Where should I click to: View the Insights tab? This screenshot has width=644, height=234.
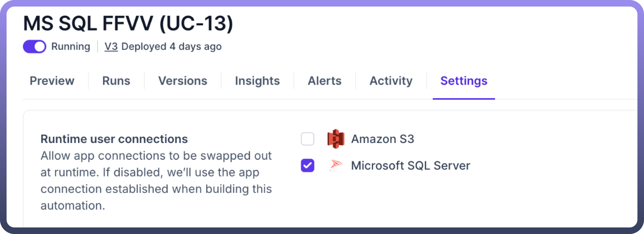pyautogui.click(x=257, y=81)
